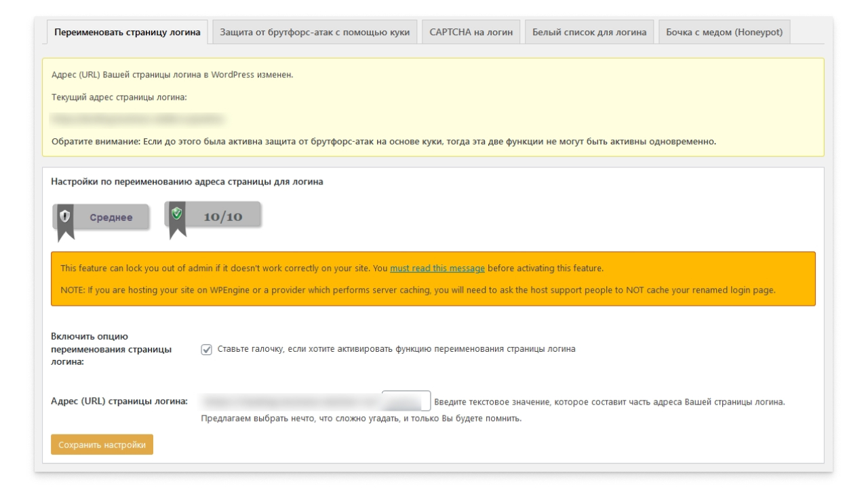Screen dimensions: 868x488
Task: Follow the 'must read this message' link
Action: (437, 268)
